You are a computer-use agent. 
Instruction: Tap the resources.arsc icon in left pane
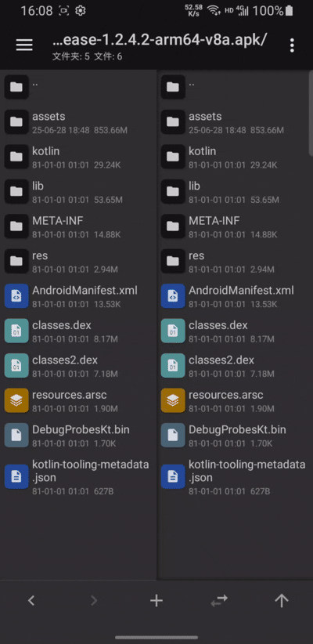(x=16, y=400)
